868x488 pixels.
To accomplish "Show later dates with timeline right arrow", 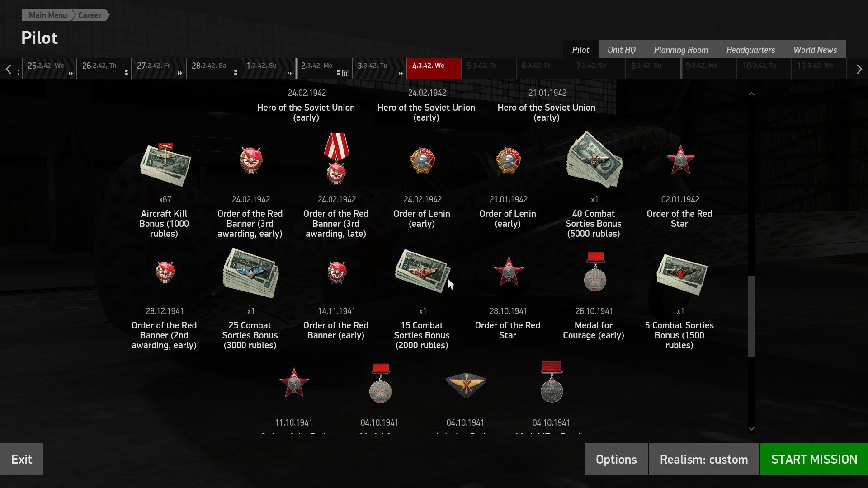I will tap(859, 69).
